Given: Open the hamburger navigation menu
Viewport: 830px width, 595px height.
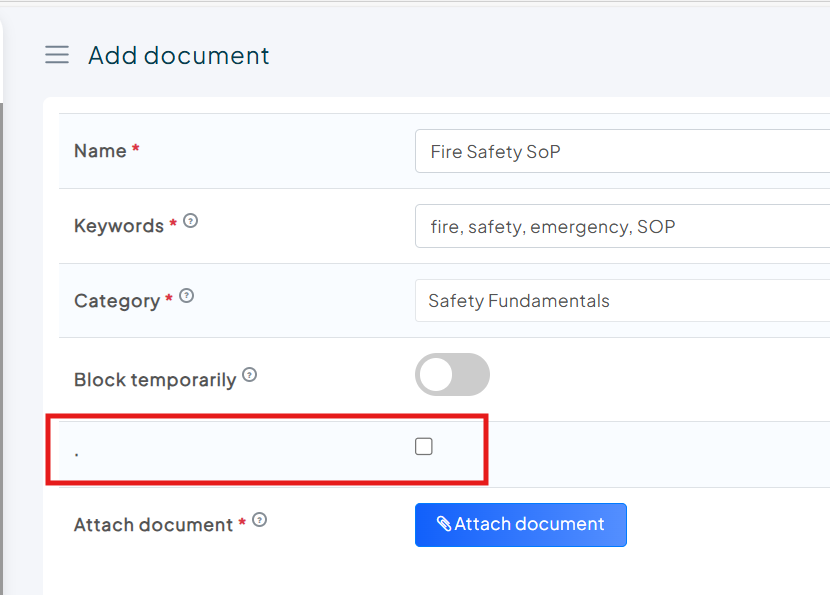Looking at the screenshot, I should point(57,55).
